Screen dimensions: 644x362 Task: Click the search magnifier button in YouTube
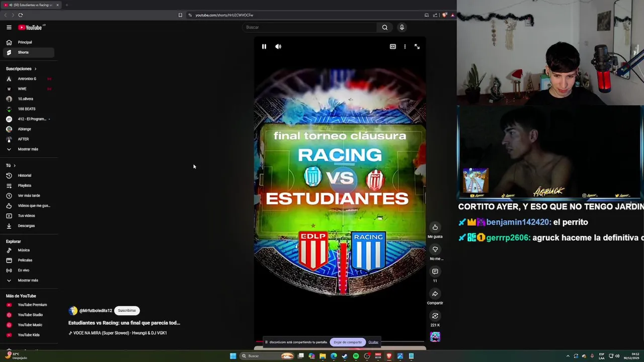tap(385, 27)
